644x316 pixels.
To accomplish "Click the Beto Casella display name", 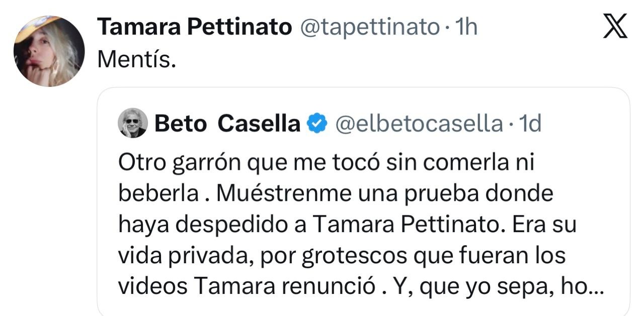I will pyautogui.click(x=227, y=123).
